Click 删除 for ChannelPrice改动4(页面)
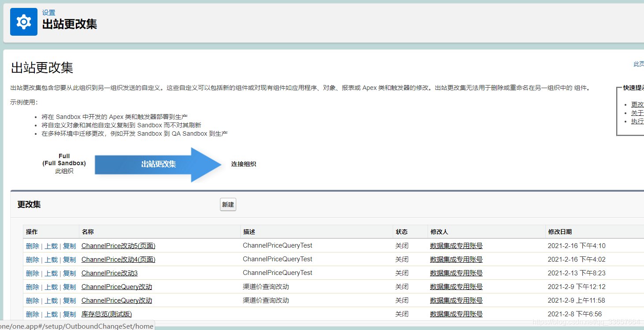The width and height of the screenshot is (644, 330). click(x=33, y=260)
